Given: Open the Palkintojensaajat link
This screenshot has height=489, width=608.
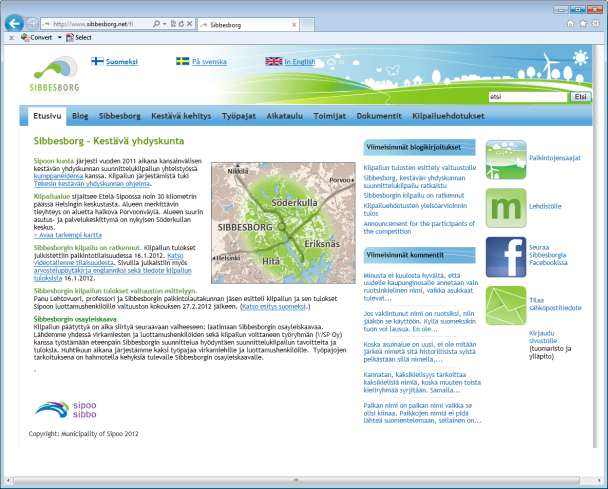Looking at the screenshot, I should tap(555, 158).
